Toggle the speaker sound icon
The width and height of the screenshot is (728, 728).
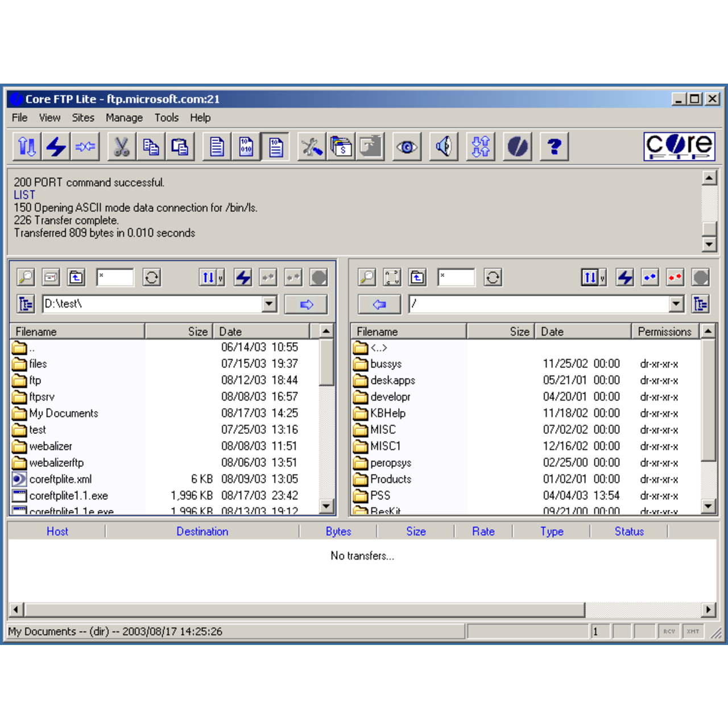tap(444, 147)
